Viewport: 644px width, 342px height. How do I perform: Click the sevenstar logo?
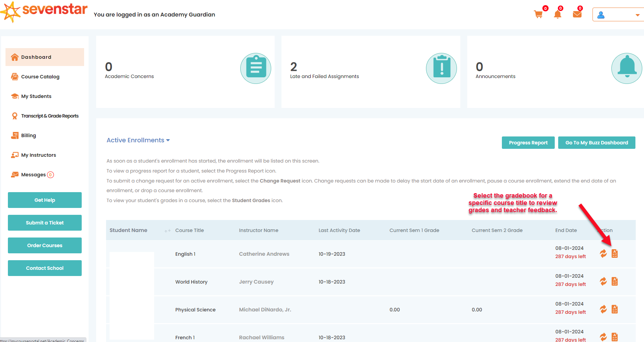[x=45, y=11]
